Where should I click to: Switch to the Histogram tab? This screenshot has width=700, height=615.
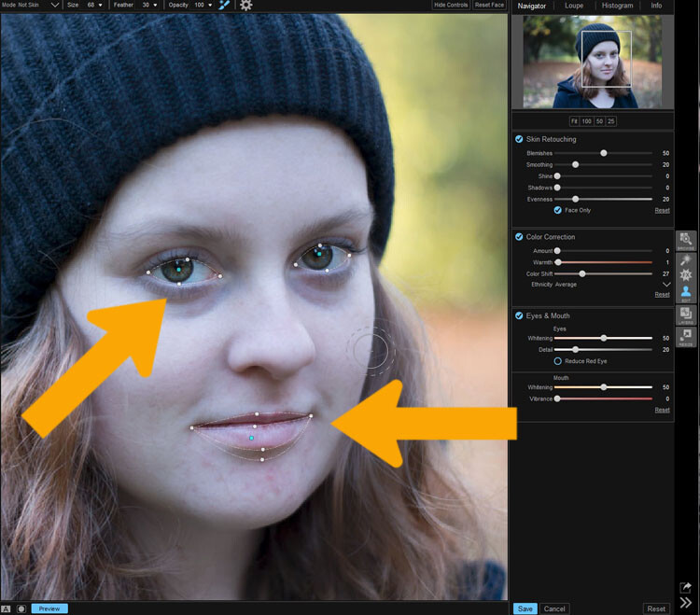[617, 6]
